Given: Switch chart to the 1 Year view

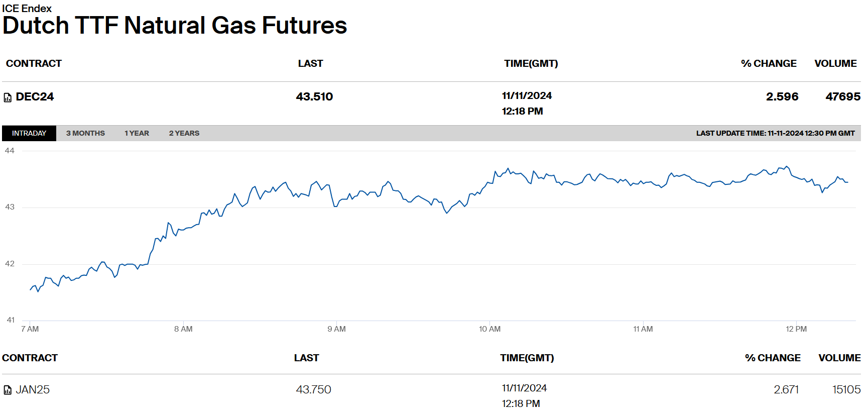Looking at the screenshot, I should [x=137, y=133].
